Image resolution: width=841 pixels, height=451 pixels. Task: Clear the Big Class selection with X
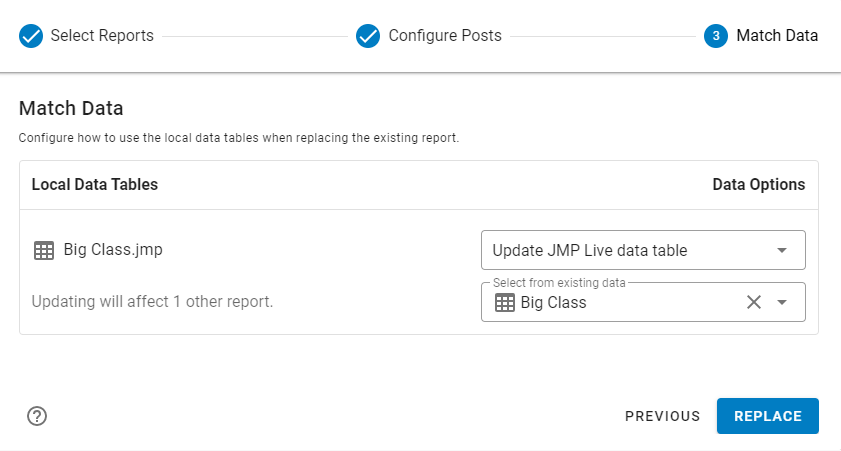pyautogui.click(x=754, y=302)
